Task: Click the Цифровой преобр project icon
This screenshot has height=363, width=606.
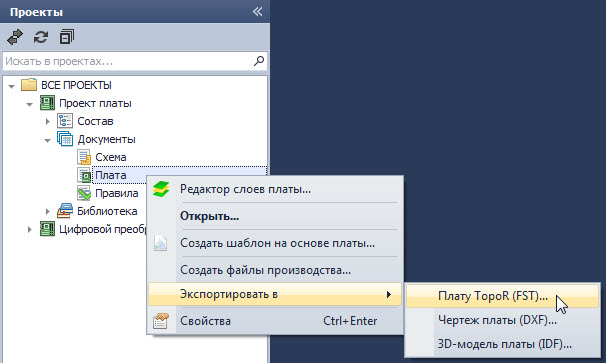Action: (x=48, y=229)
